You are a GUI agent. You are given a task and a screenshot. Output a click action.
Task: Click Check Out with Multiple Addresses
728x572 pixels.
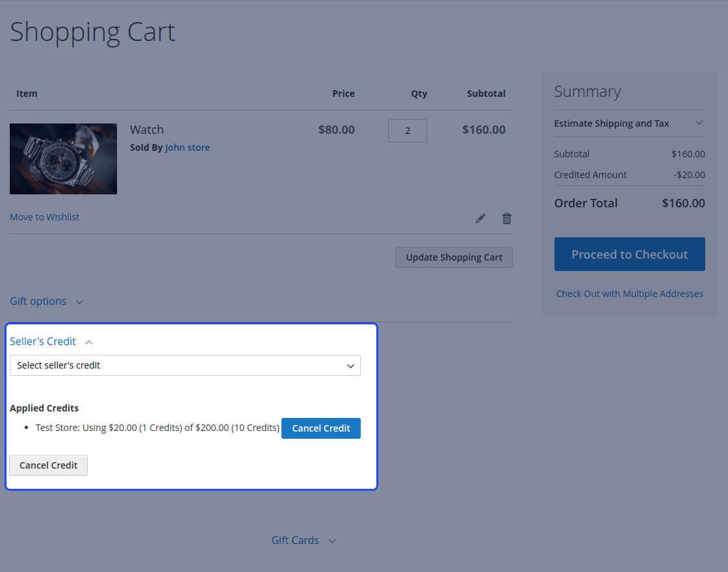629,293
